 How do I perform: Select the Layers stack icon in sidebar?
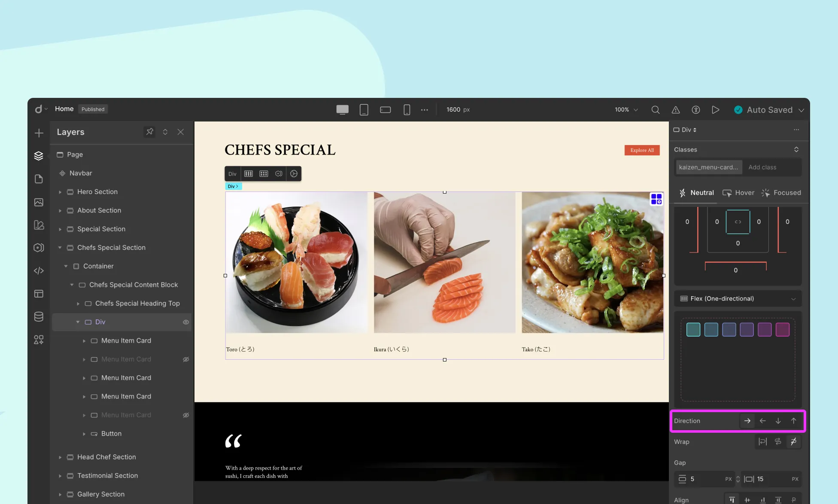(x=39, y=156)
